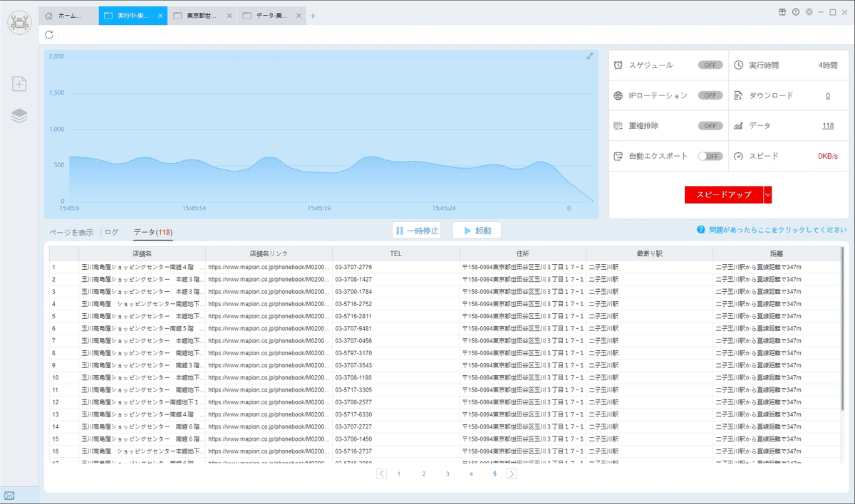Click the 店舗名 column header

(142, 253)
